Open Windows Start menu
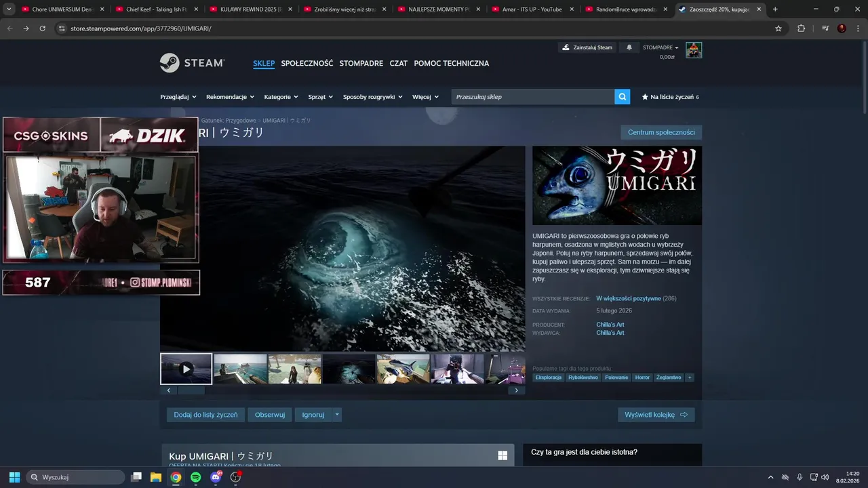The height and width of the screenshot is (488, 868). click(14, 477)
